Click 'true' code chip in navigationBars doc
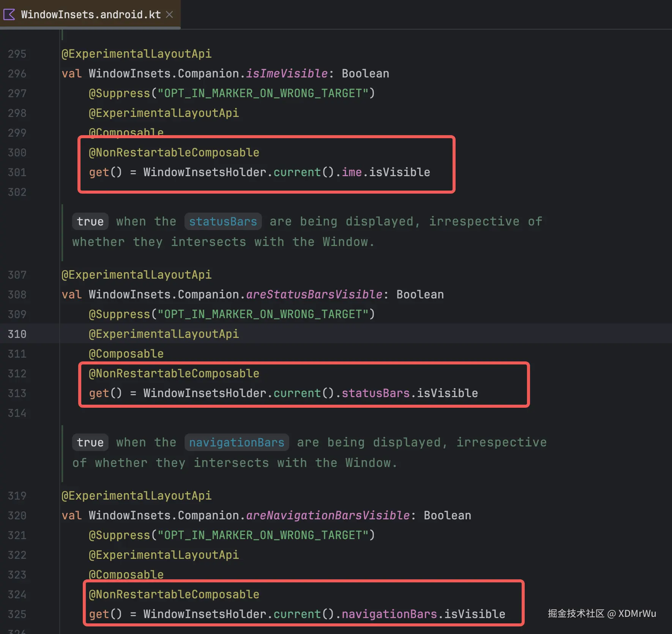Screen dimensions: 672x634 pyautogui.click(x=90, y=442)
